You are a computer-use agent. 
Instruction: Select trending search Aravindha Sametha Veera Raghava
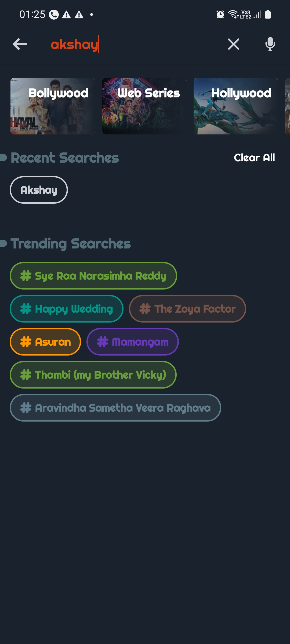[x=115, y=408]
